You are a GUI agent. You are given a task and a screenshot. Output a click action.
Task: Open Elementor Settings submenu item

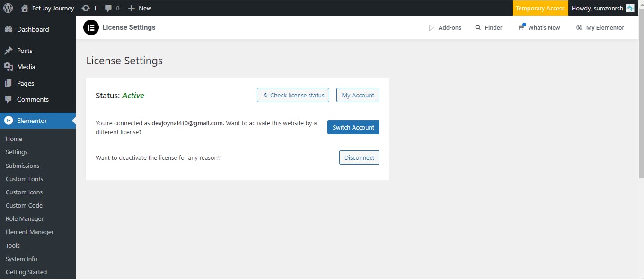pos(17,152)
